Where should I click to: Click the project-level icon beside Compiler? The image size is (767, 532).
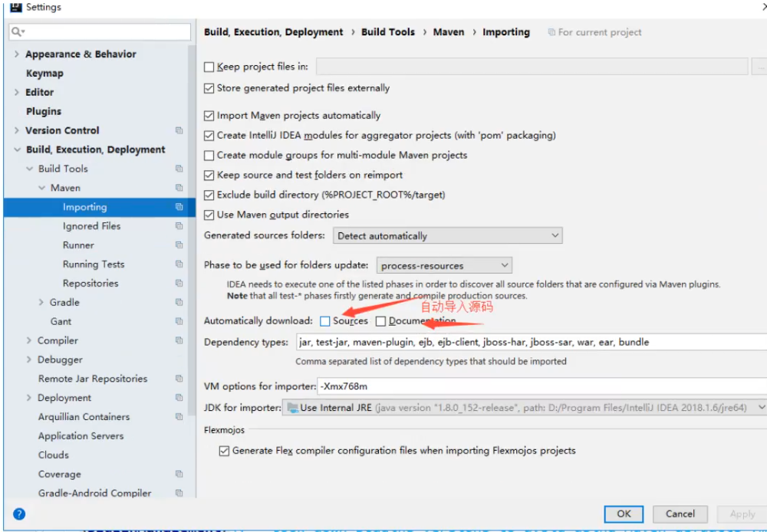(x=179, y=340)
